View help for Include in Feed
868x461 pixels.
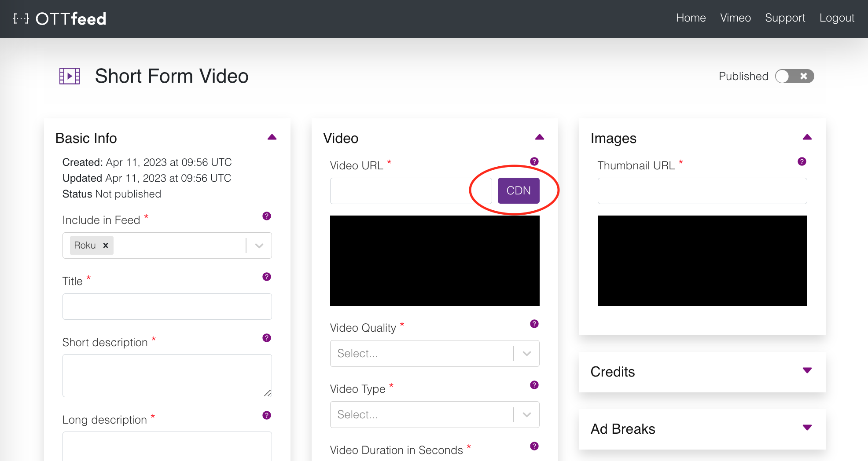click(266, 216)
